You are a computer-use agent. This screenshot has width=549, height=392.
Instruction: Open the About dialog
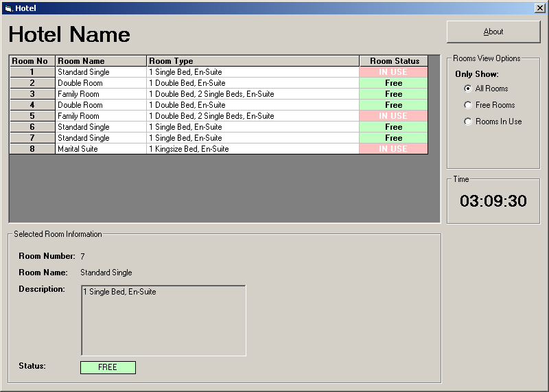493,32
